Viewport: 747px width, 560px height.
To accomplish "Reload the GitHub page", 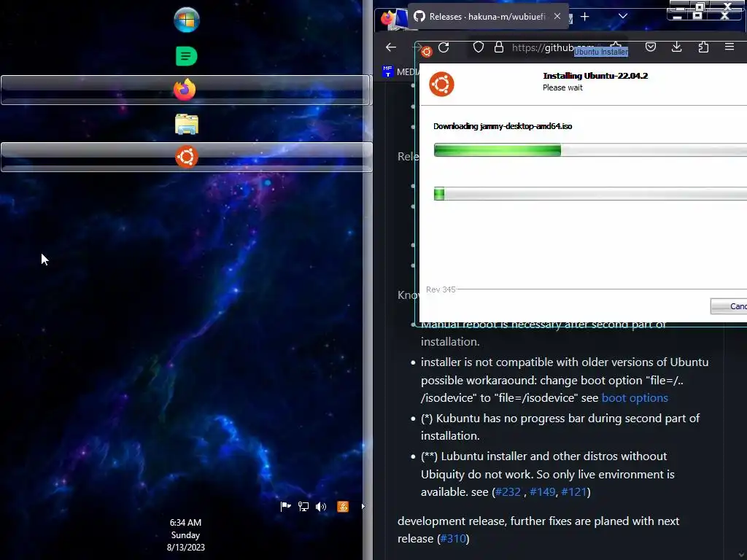I will click(444, 47).
